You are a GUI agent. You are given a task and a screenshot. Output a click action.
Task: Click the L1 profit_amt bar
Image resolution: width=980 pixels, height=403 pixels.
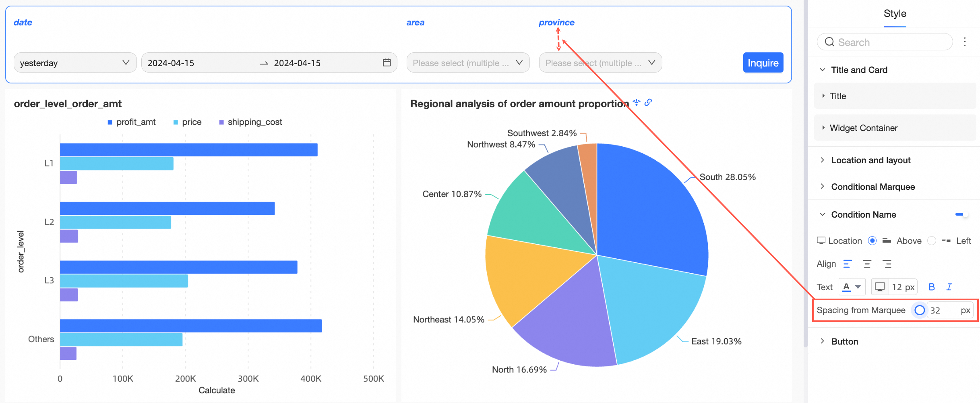pyautogui.click(x=189, y=150)
